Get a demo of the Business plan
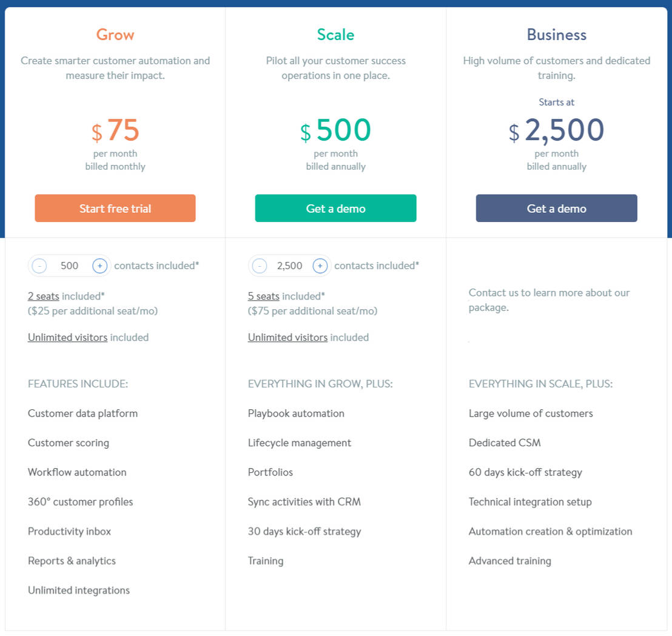 point(556,207)
